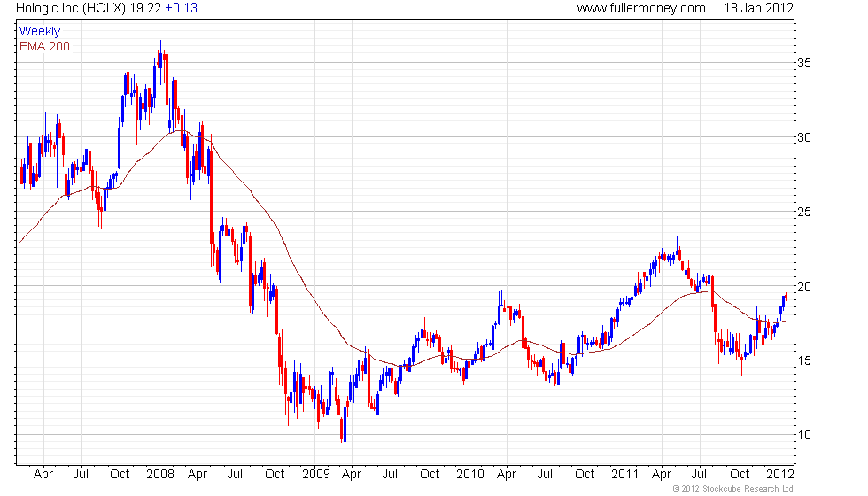Click the 2012 Stockcube Research Ltd copyright
This screenshot has width=868, height=496.
click(733, 489)
